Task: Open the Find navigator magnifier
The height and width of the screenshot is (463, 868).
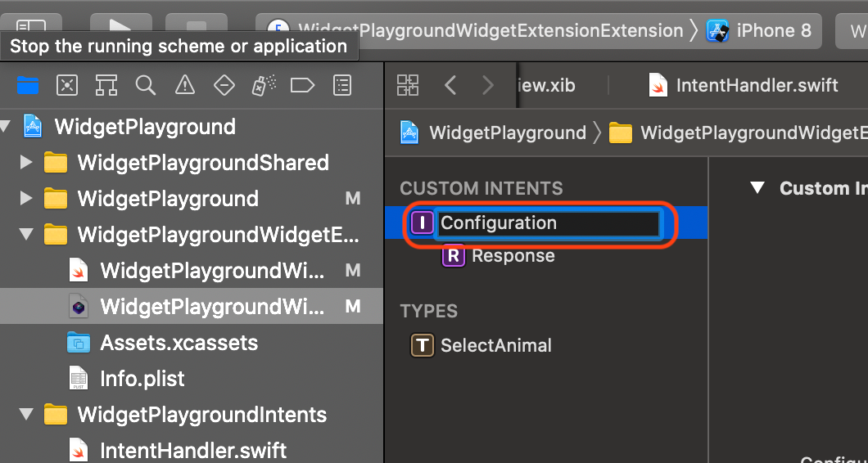Action: coord(145,85)
